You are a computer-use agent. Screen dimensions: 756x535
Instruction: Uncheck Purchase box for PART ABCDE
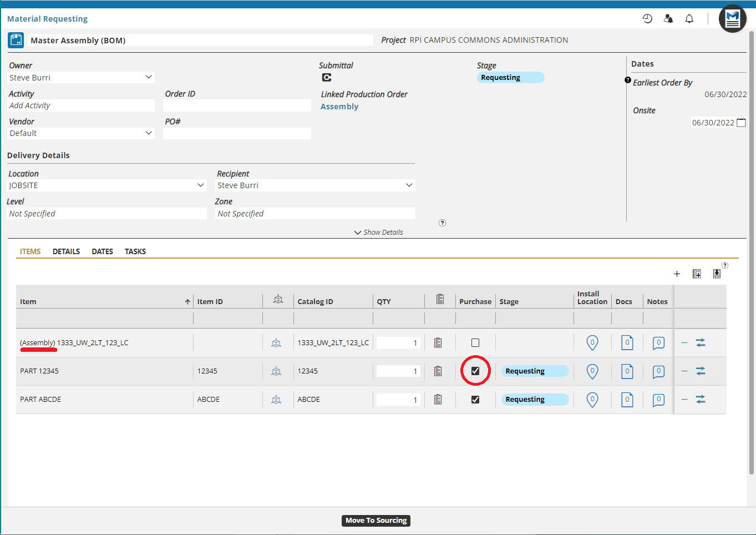tap(475, 400)
